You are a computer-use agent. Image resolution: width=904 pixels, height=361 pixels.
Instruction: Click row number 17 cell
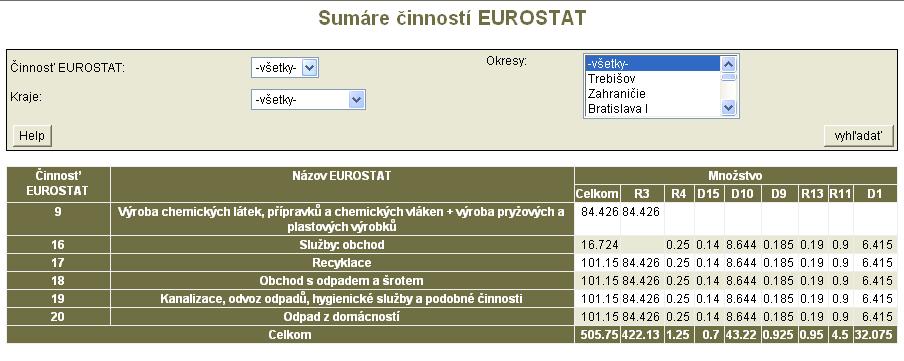(x=58, y=262)
